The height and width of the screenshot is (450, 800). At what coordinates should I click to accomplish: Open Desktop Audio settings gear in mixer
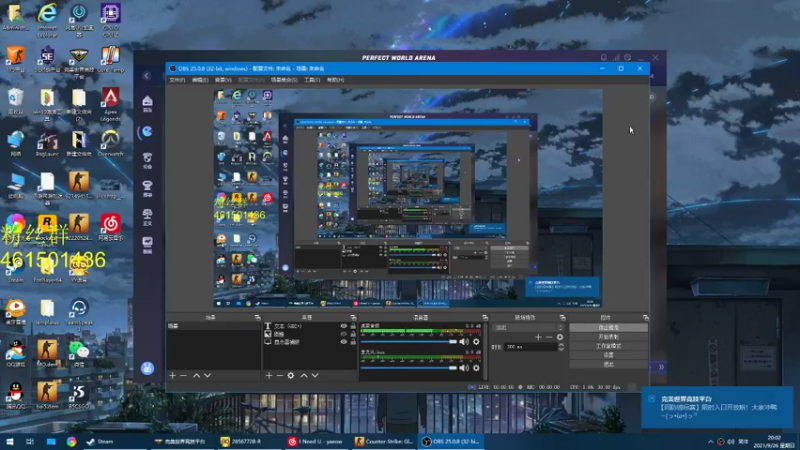[476, 342]
